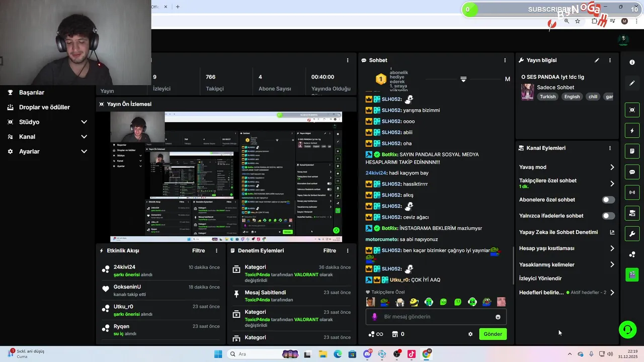The image size is (644, 362).
Task: Select the English tag
Action: 572,97
